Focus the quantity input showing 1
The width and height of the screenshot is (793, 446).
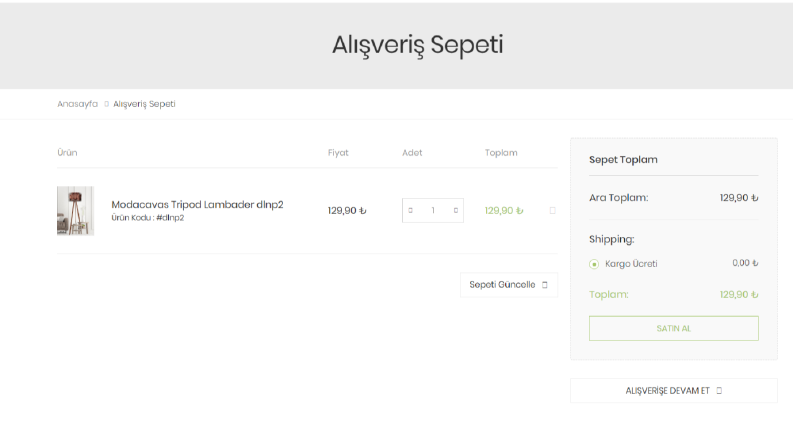[x=433, y=210]
